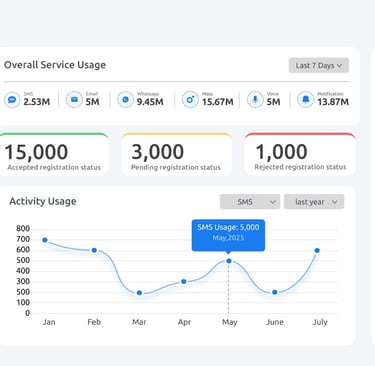The image size is (375, 366).
Task: Click the 5M Email value
Action: pos(92,102)
